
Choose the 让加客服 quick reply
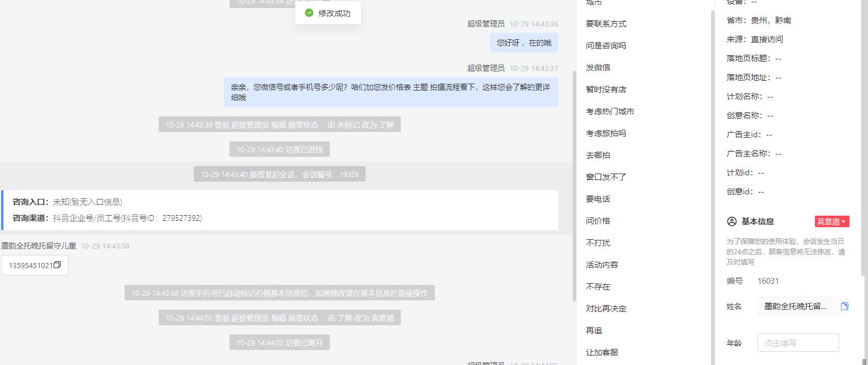click(602, 352)
